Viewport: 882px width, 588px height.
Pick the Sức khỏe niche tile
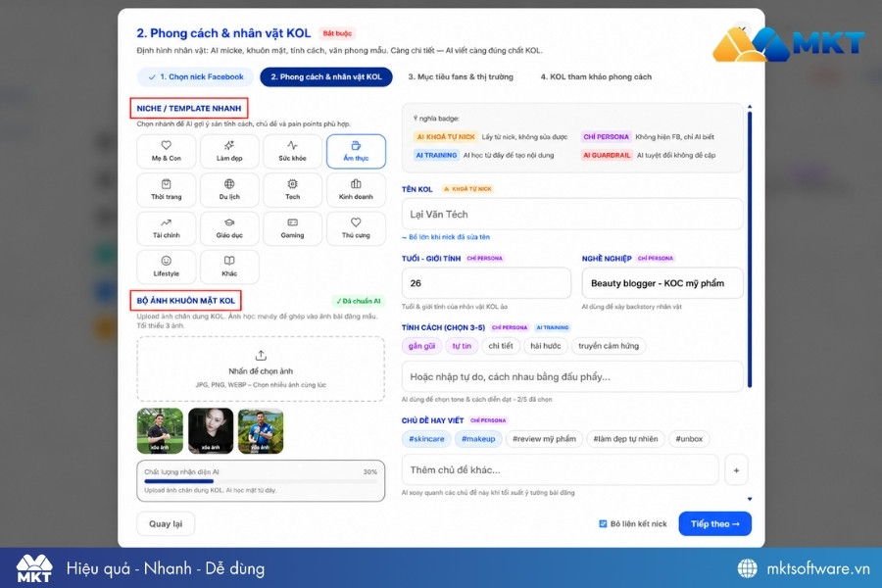(x=292, y=151)
